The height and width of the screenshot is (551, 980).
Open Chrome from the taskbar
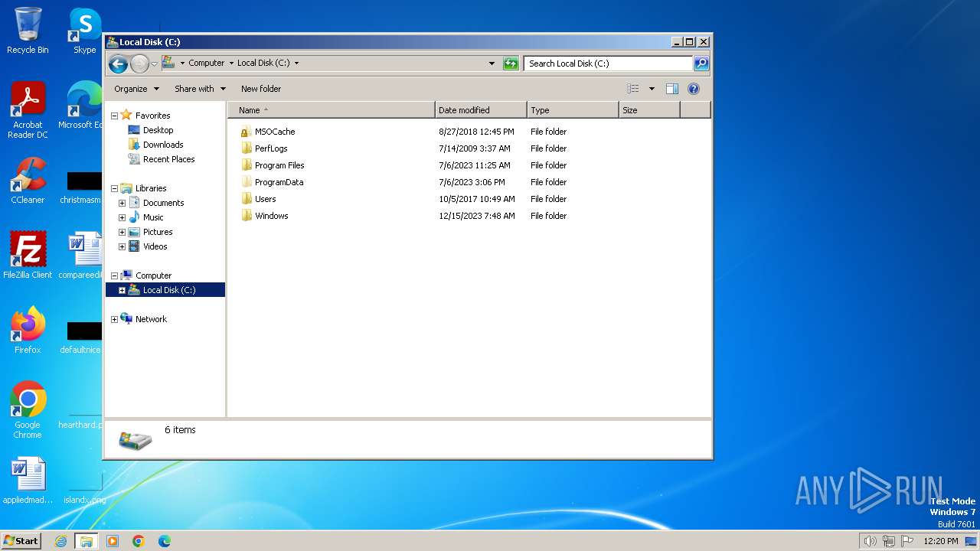[139, 541]
